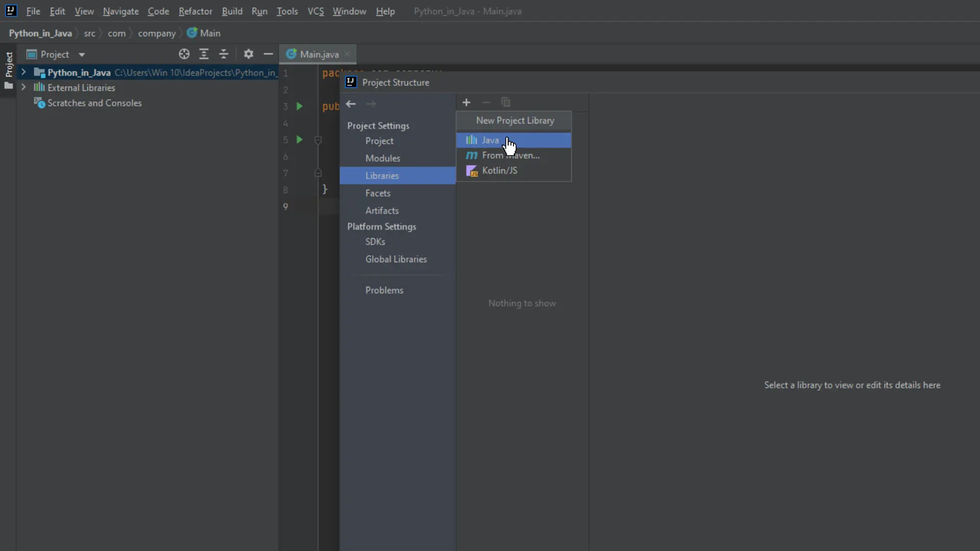Viewport: 980px width, 551px height.
Task: Open the Project settings section
Action: pyautogui.click(x=378, y=126)
